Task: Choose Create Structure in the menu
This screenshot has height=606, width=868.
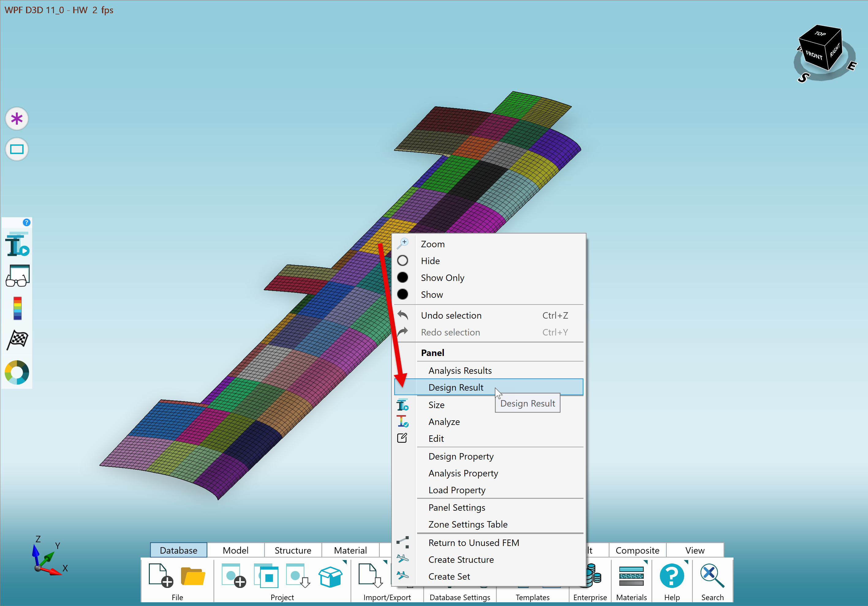Action: pos(489,559)
